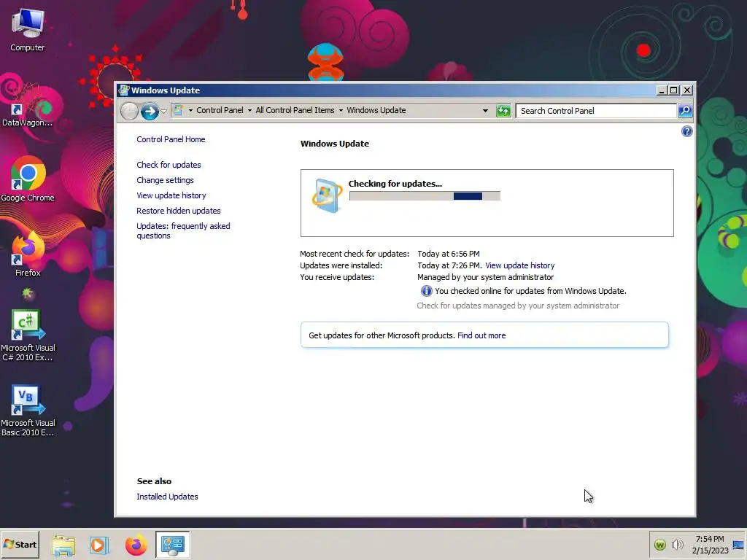
Task: Select the Control Panel taskbar button
Action: (x=172, y=544)
